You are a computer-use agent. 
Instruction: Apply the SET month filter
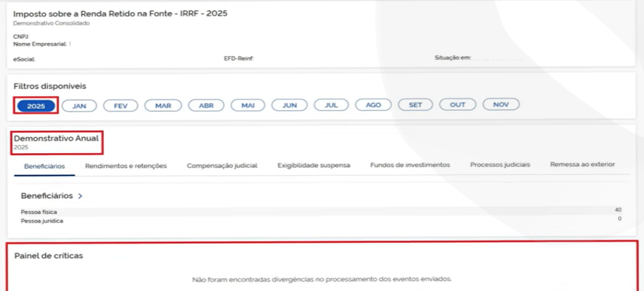pos(415,106)
